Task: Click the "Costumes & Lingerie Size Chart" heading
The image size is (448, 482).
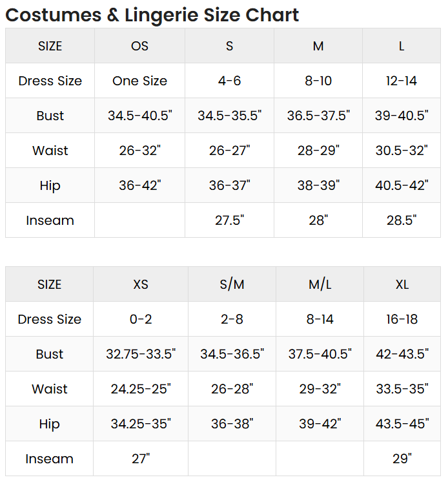Action: click(152, 14)
